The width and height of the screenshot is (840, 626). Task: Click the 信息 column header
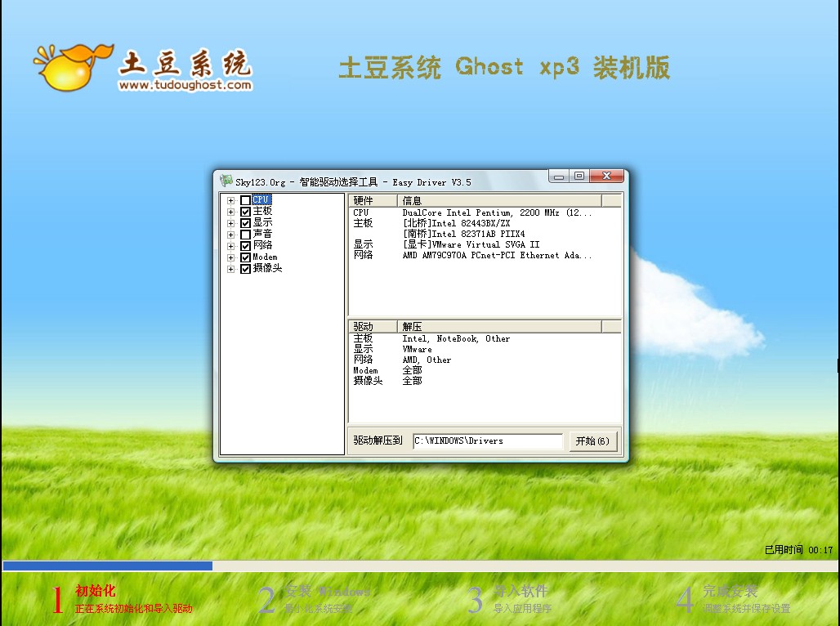(499, 200)
